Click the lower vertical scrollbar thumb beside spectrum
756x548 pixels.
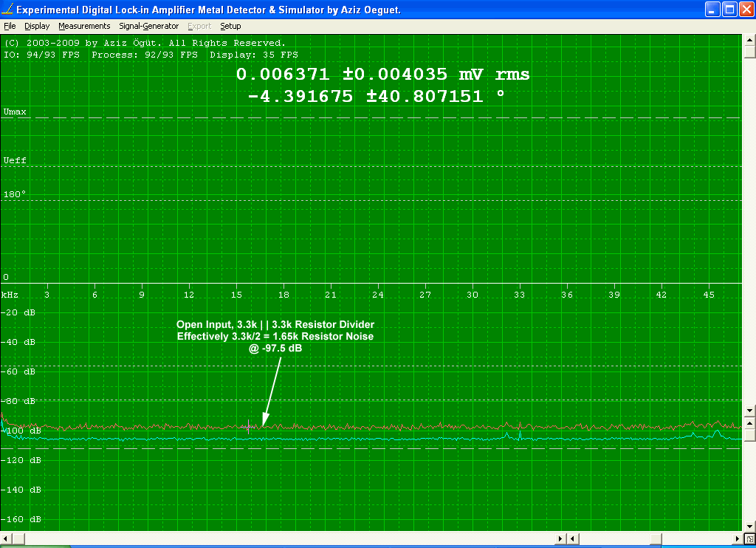[x=749, y=434]
